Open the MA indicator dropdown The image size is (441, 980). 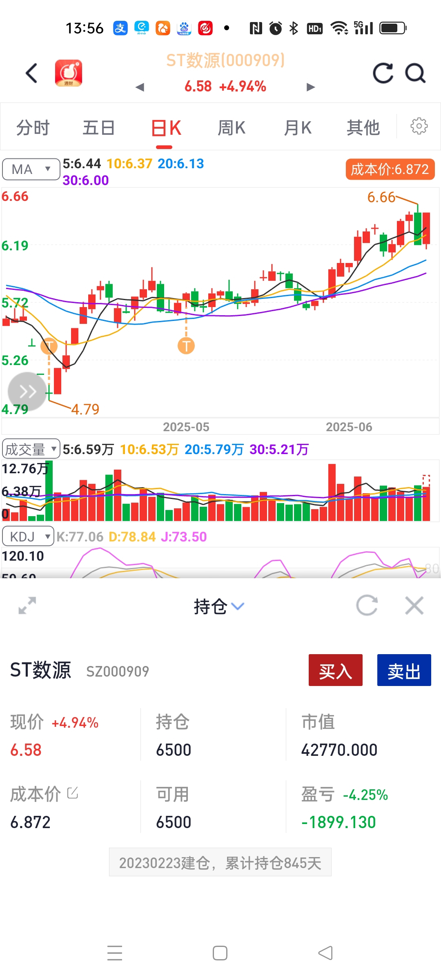[31, 169]
